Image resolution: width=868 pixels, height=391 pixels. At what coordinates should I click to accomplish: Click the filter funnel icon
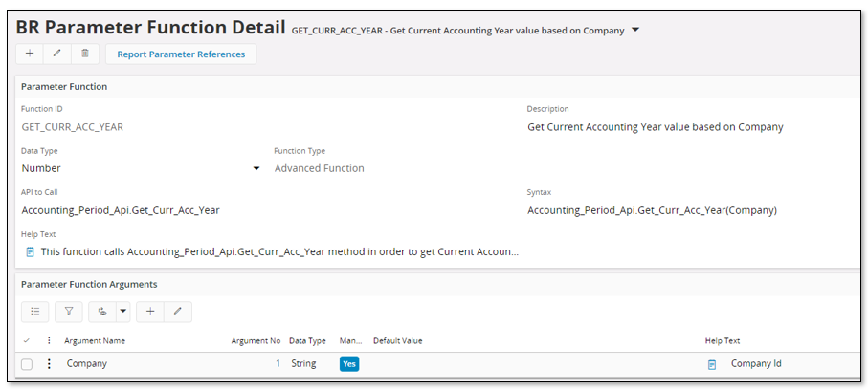point(69,312)
